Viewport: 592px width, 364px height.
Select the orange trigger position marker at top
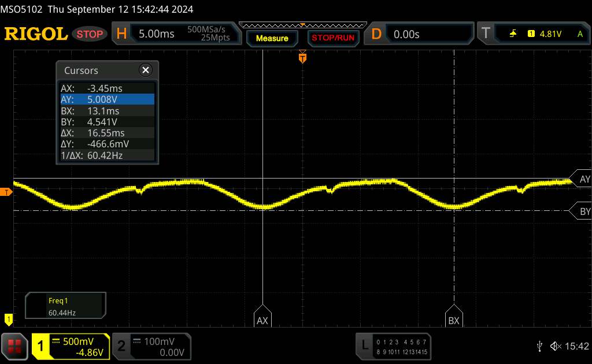(x=302, y=57)
